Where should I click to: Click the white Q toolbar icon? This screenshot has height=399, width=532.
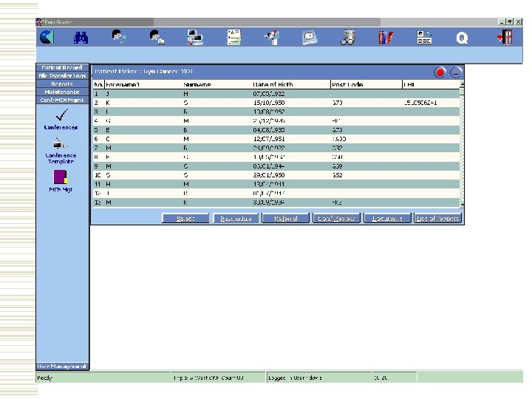tap(462, 38)
